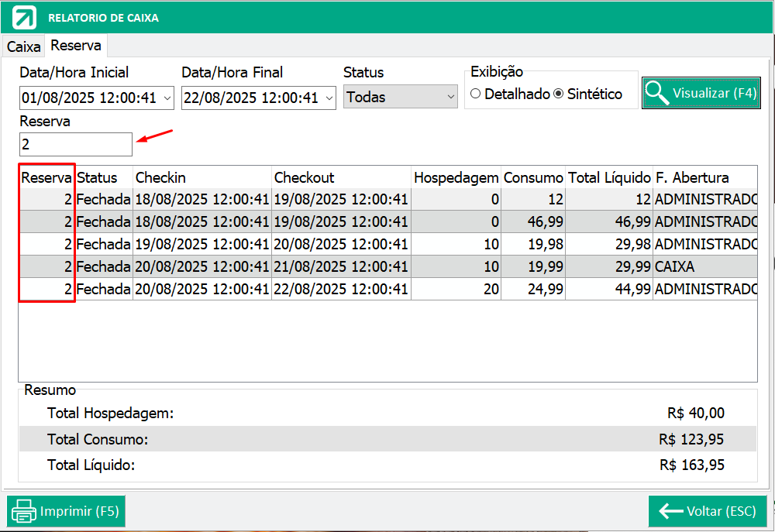Click the Total Líquido column header
This screenshot has width=775, height=532.
(609, 177)
